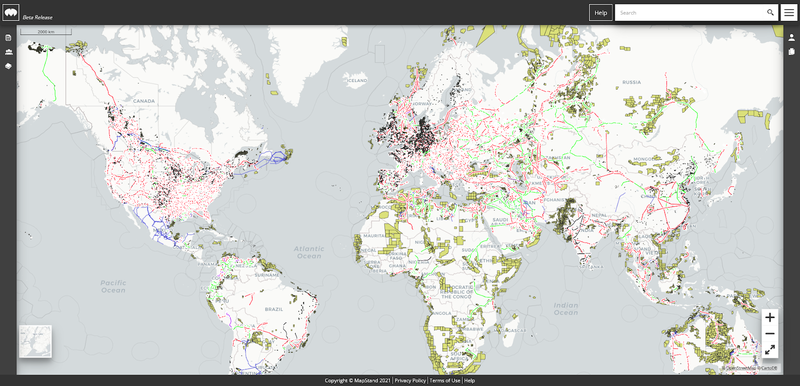Toggle fullscreen map with the arrows icon

click(770, 350)
